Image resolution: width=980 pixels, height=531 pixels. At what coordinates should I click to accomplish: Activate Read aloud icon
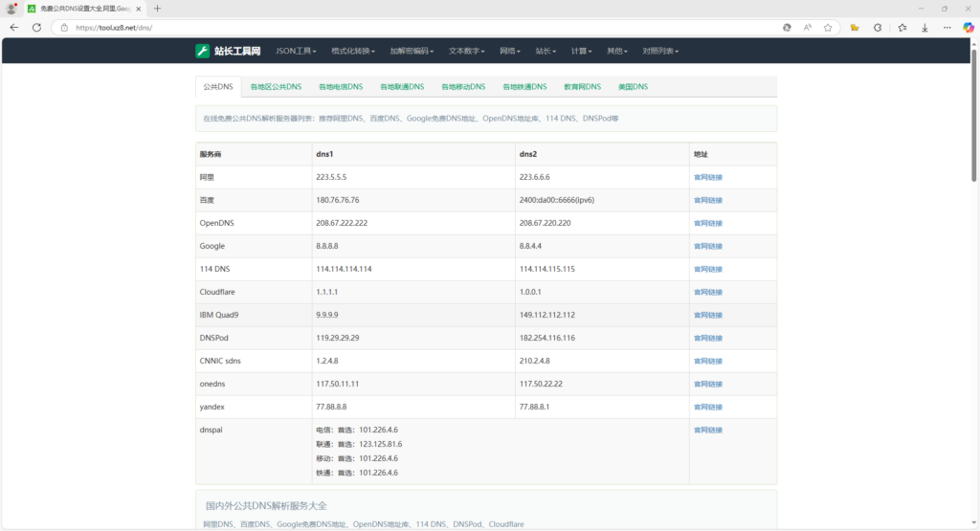coord(808,28)
